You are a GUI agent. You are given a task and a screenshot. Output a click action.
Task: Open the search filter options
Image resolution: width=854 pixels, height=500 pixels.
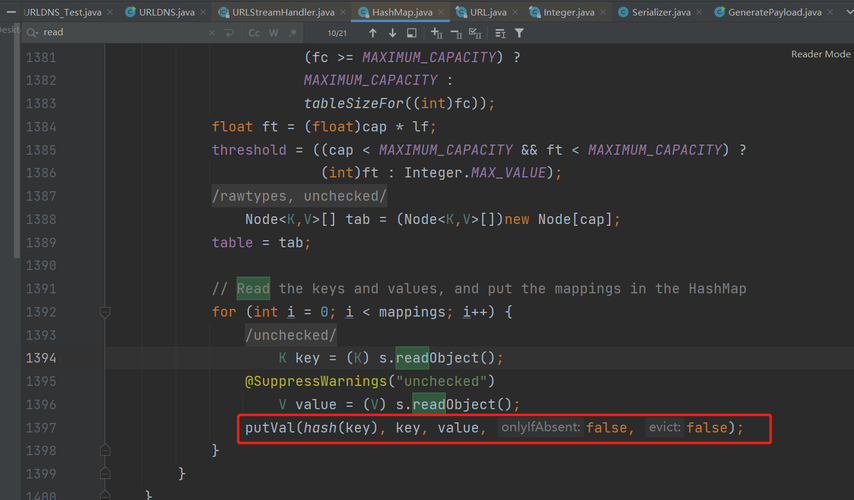(x=520, y=33)
